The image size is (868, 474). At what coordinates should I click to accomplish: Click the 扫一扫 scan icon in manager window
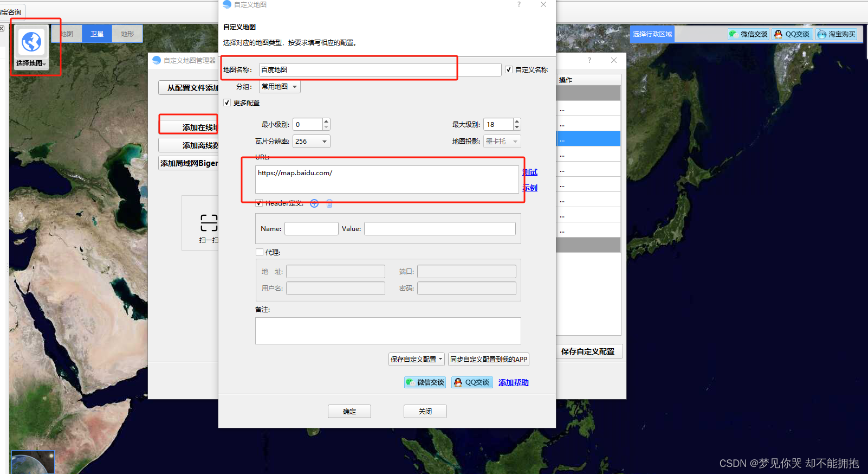click(209, 223)
